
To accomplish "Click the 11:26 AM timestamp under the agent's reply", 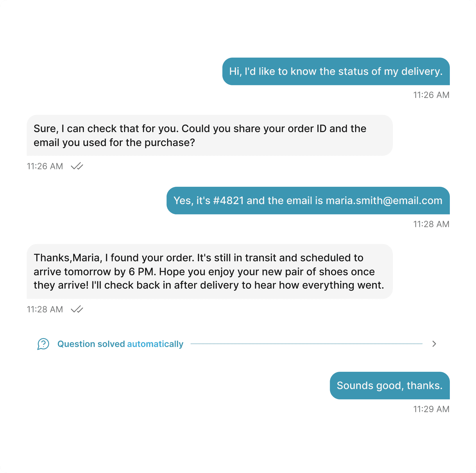I will (45, 166).
